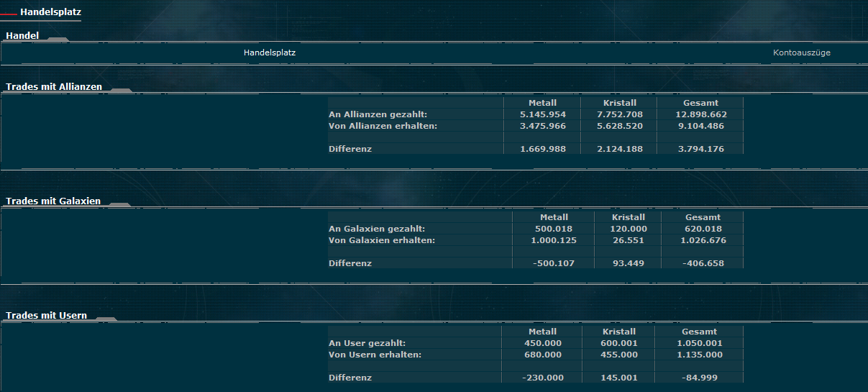Click Allianzen total difference 3.794.176
868x392 pixels.
point(701,149)
